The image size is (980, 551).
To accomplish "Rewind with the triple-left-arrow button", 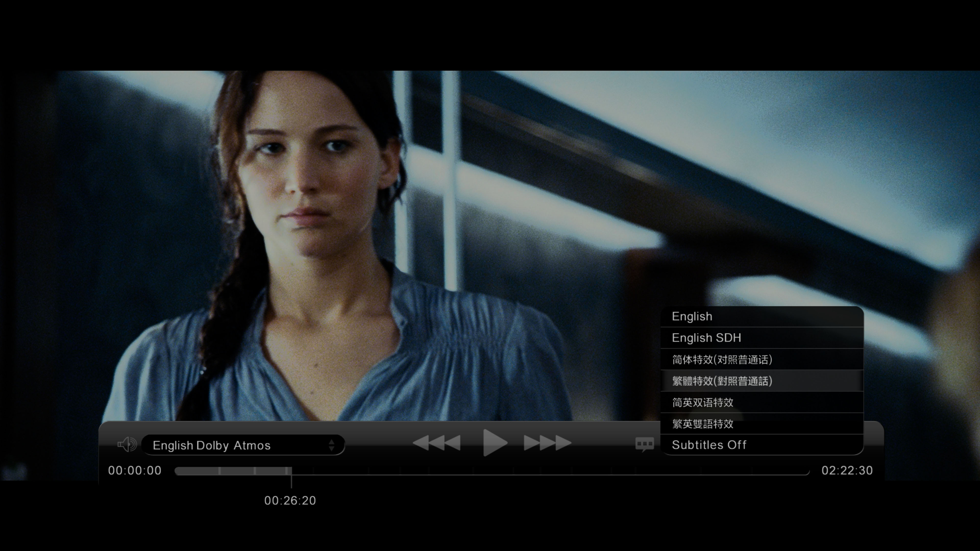I will point(436,443).
